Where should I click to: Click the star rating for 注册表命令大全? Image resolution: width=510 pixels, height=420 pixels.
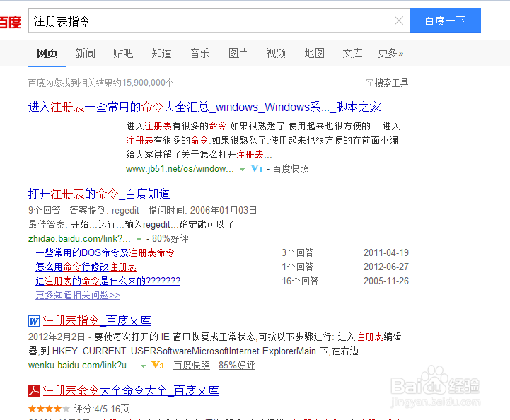[x=49, y=409]
